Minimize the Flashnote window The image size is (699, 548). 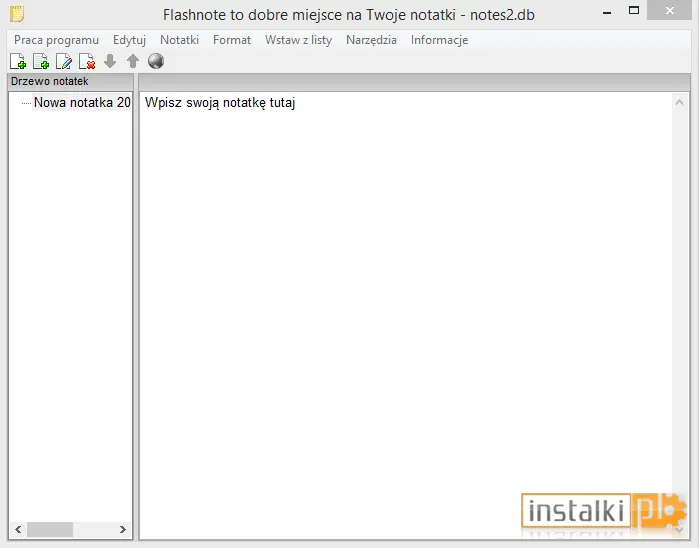click(x=607, y=12)
